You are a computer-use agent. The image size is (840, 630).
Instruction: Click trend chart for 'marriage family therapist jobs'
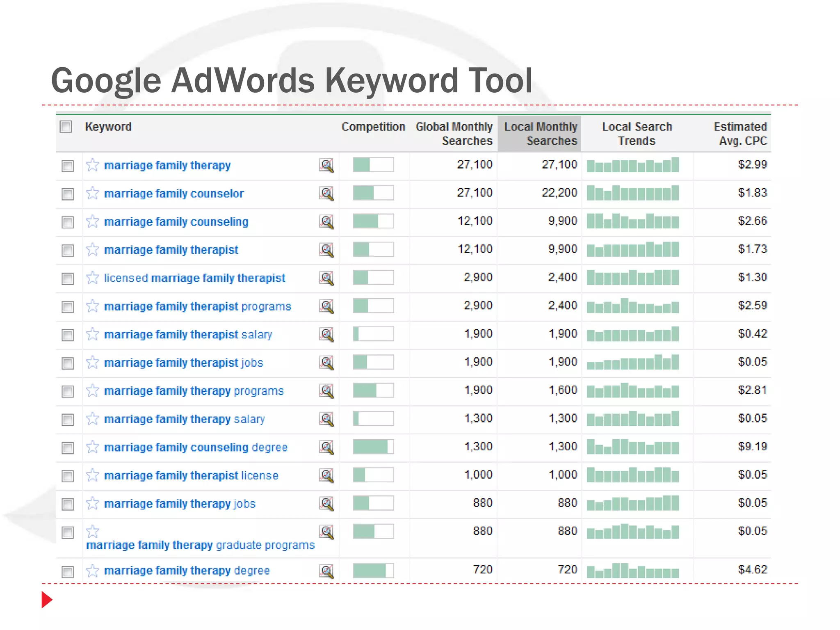click(633, 362)
